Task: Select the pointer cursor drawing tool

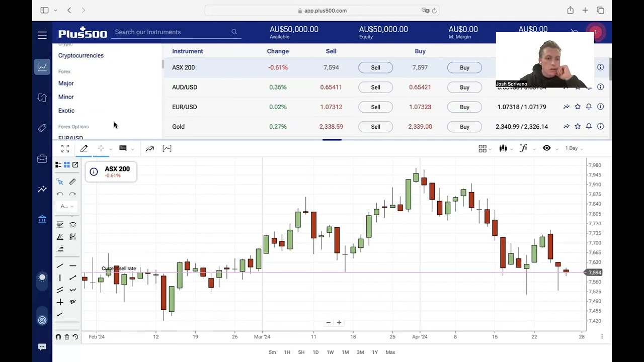Action: point(60,182)
